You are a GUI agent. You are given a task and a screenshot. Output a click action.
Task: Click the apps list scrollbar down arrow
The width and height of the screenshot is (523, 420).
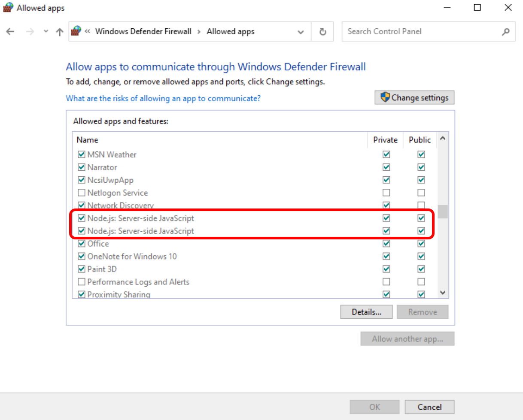[443, 293]
